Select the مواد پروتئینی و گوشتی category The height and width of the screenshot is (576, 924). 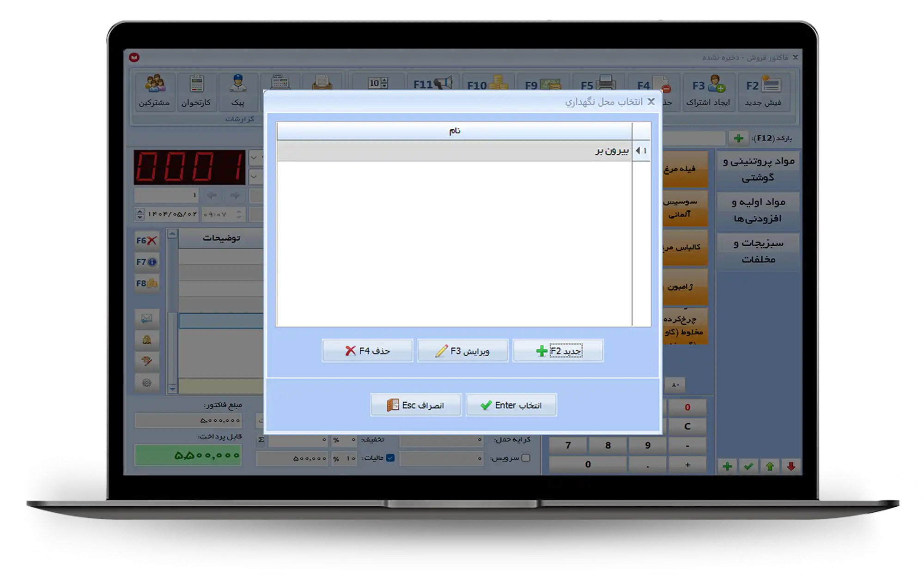[x=758, y=169]
